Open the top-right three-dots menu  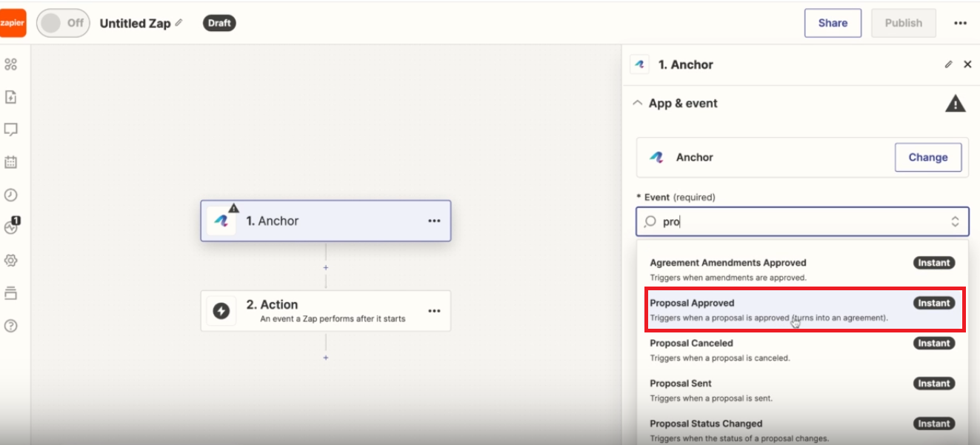(x=960, y=23)
